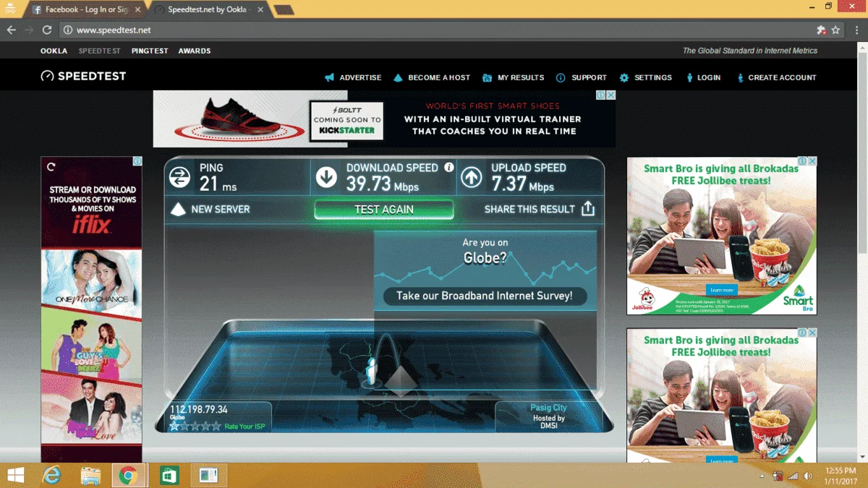The image size is (868, 488).
Task: Open the Settings link
Action: (x=653, y=77)
